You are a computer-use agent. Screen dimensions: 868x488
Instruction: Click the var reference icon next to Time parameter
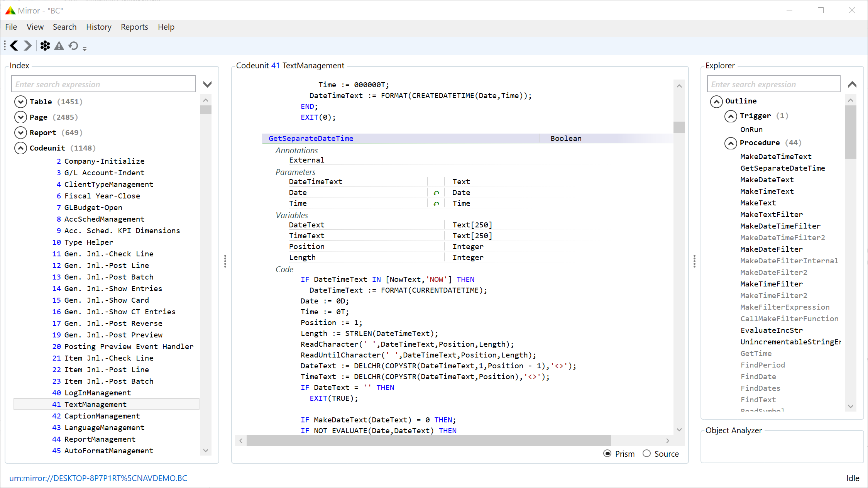coord(436,203)
